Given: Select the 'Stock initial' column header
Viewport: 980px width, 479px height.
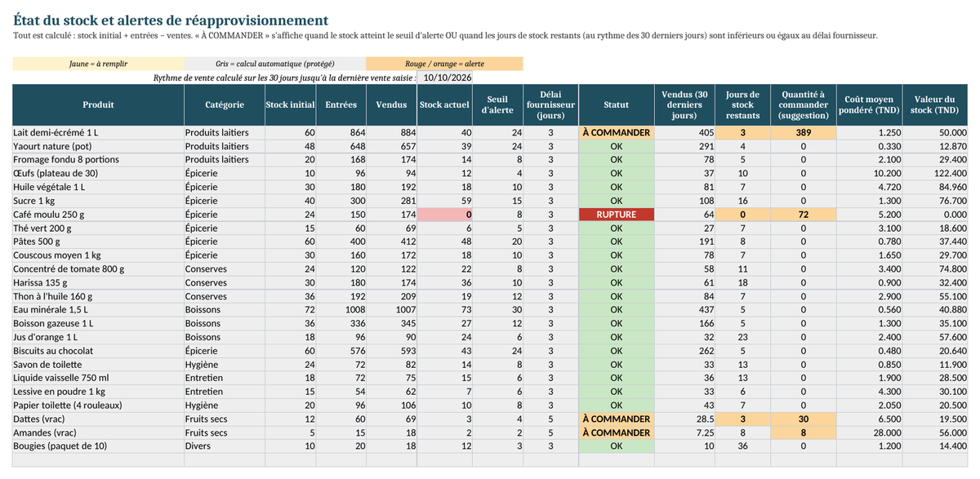Looking at the screenshot, I should point(291,104).
